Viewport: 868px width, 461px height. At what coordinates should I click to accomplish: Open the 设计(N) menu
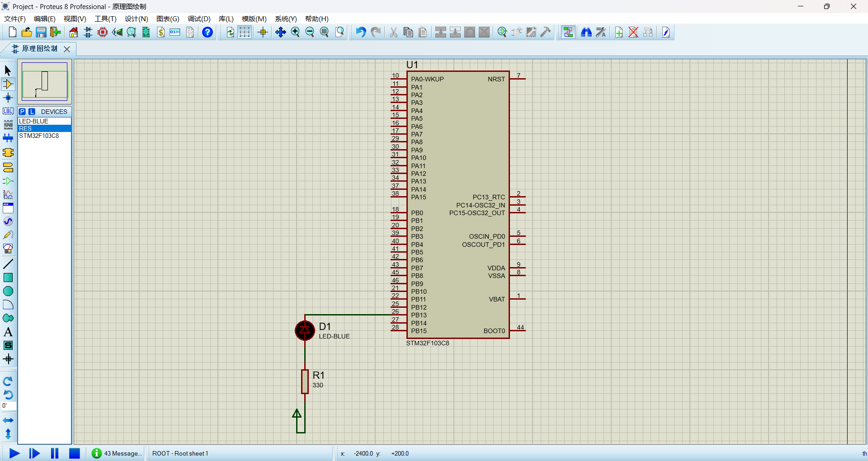pos(137,19)
